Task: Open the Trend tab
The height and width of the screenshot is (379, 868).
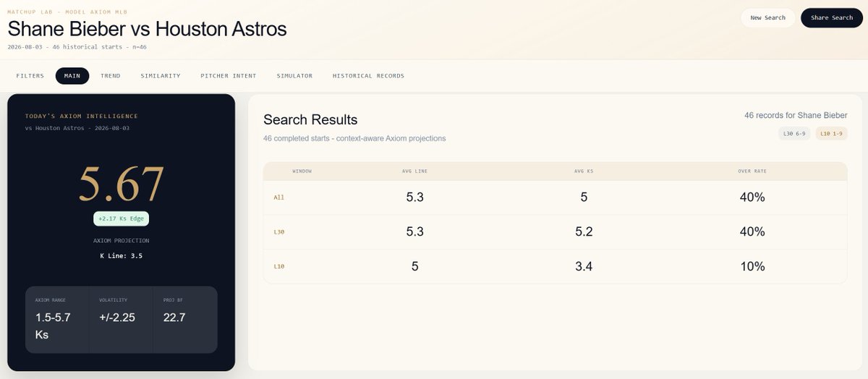Action: (x=111, y=76)
